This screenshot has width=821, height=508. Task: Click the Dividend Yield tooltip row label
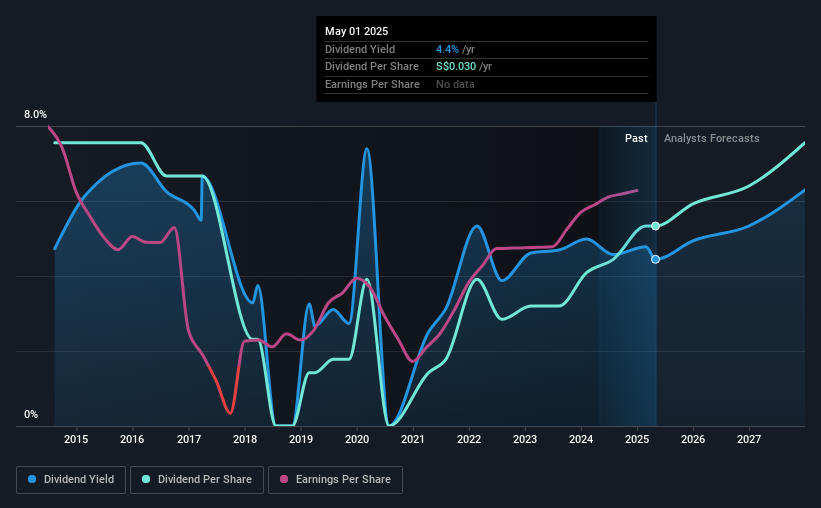click(x=360, y=49)
